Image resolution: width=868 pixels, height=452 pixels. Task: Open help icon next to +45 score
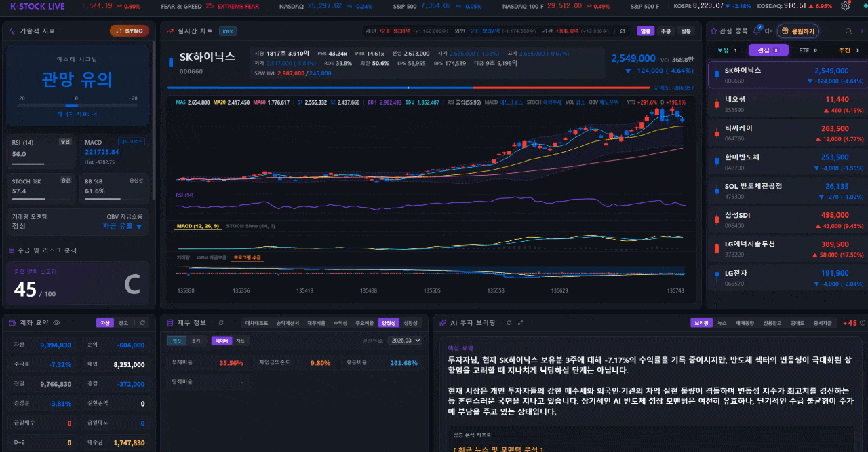[x=863, y=323]
